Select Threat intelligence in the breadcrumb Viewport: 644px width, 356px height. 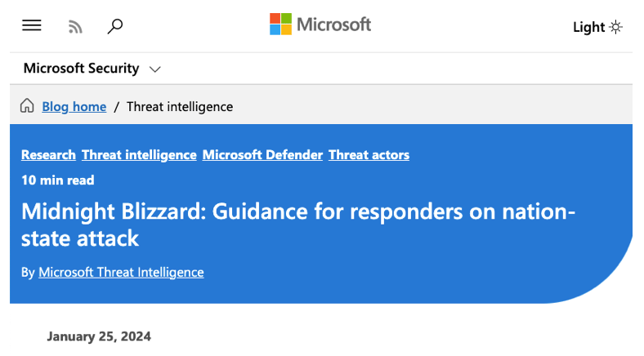coord(180,106)
